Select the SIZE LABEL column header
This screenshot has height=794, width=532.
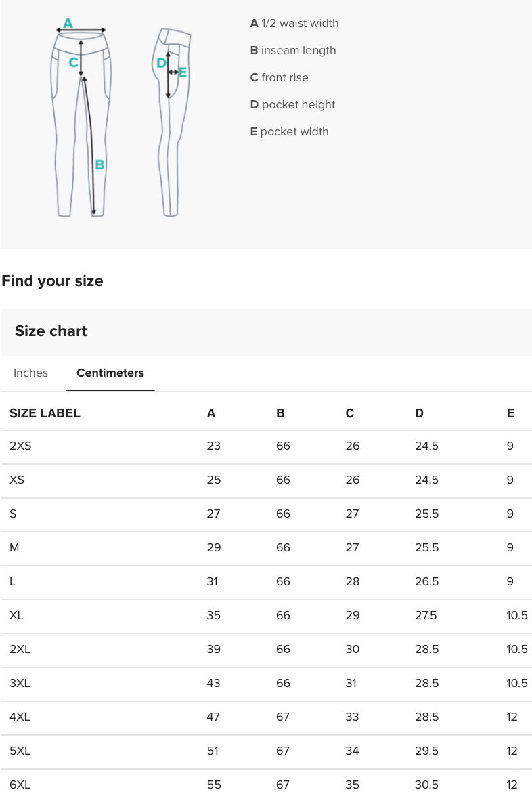point(45,413)
